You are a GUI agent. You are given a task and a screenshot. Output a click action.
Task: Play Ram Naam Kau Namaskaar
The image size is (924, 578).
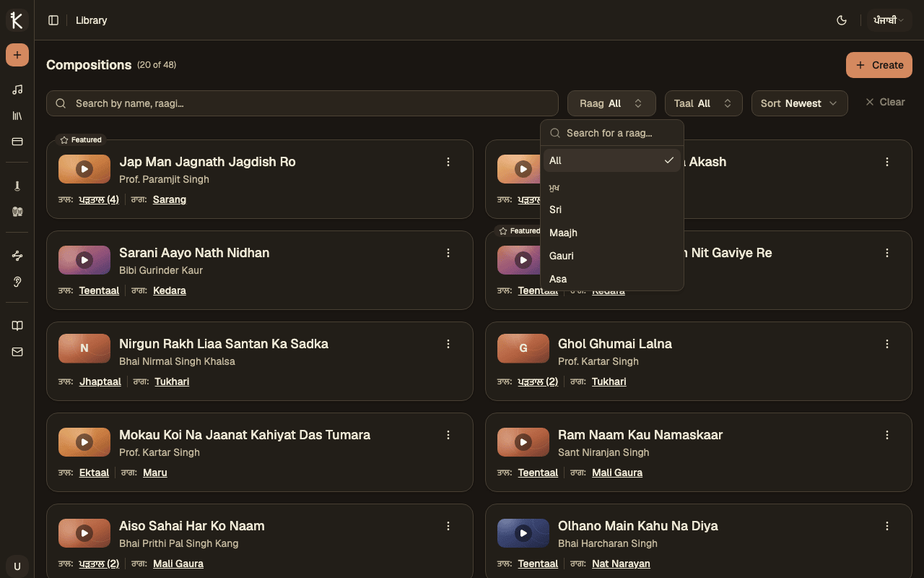point(523,442)
